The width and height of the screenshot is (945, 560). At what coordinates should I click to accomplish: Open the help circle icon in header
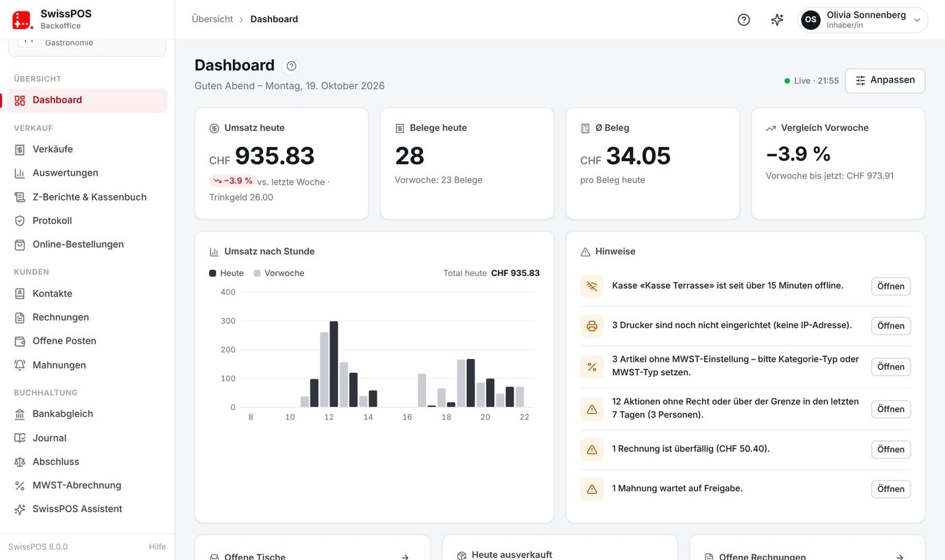point(744,20)
